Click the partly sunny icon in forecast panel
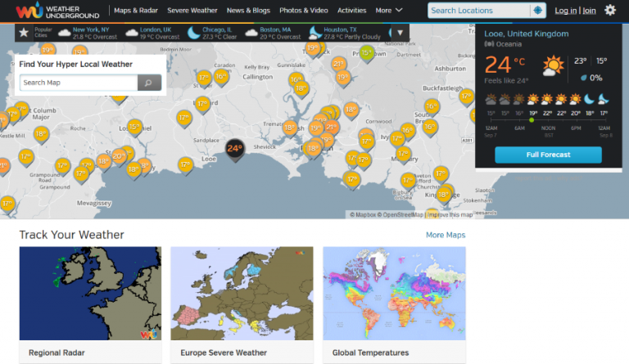The image size is (629, 364). coord(554,65)
